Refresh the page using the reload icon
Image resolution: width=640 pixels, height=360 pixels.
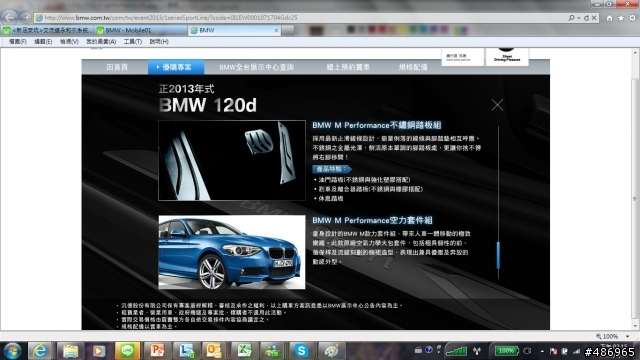[x=587, y=18]
